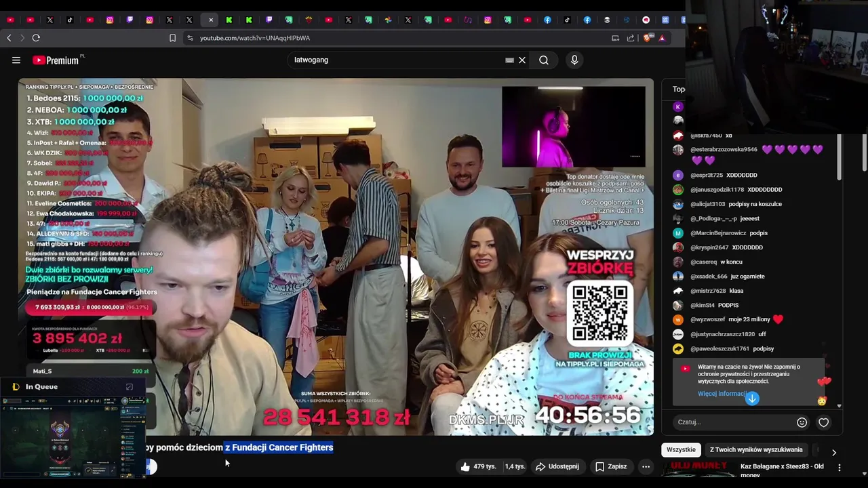Screen dimensions: 868x488
Task: Clear the search query with the X
Action: click(522, 60)
